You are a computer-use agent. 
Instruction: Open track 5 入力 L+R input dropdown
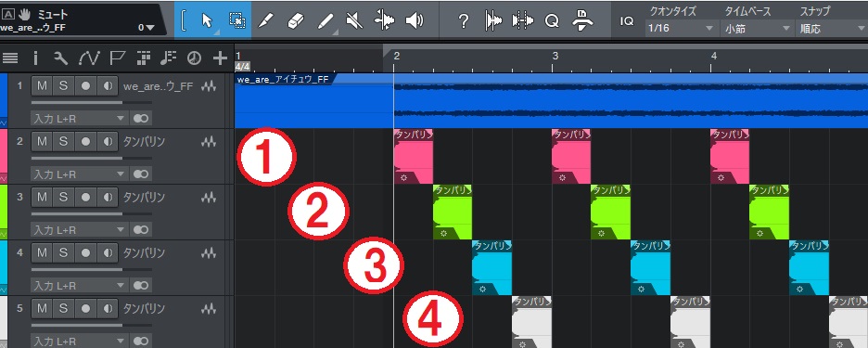point(79,341)
